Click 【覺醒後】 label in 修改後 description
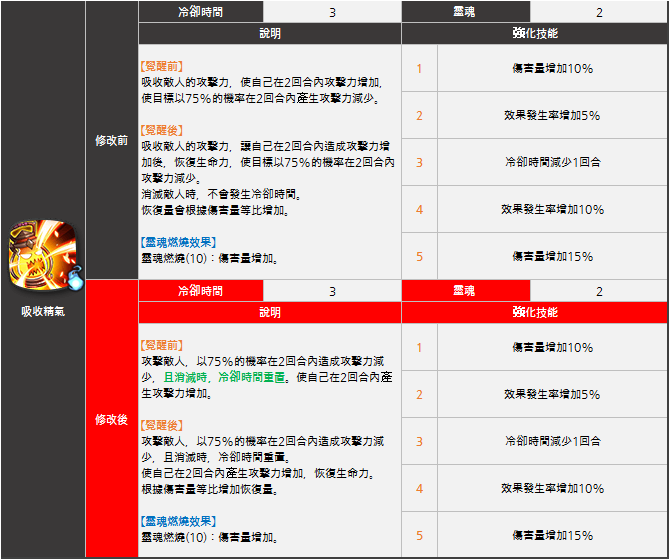 coord(162,425)
